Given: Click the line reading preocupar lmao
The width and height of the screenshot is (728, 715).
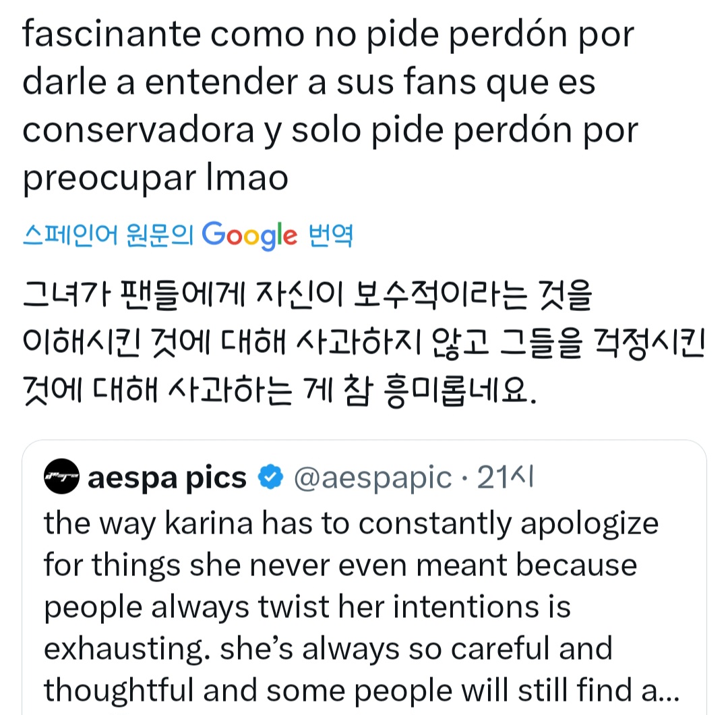Looking at the screenshot, I should (155, 178).
